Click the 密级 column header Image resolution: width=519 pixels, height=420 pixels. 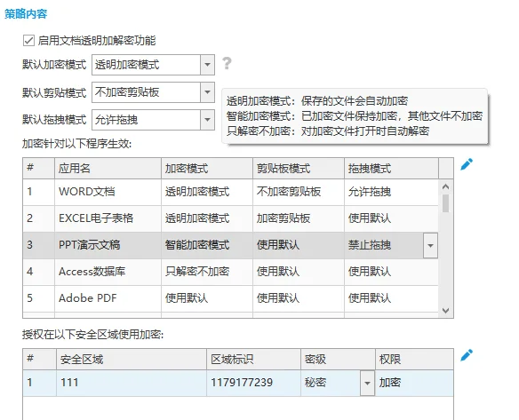pyautogui.click(x=338, y=359)
